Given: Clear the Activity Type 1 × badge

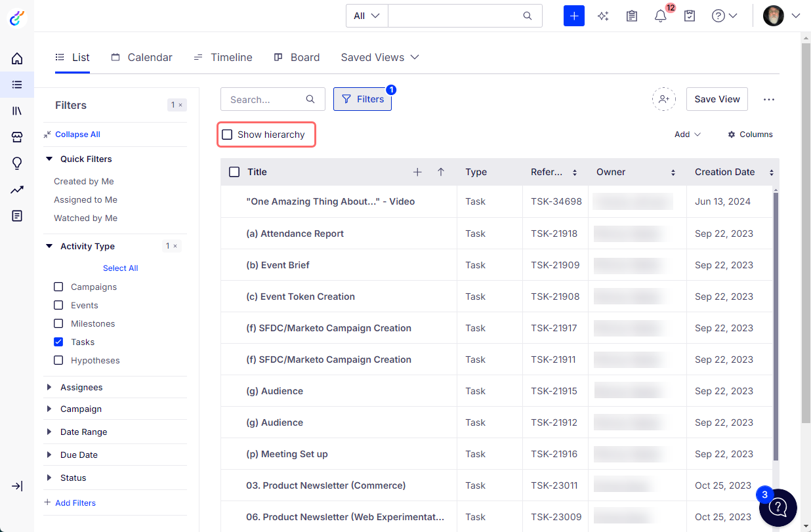Looking at the screenshot, I should point(171,246).
